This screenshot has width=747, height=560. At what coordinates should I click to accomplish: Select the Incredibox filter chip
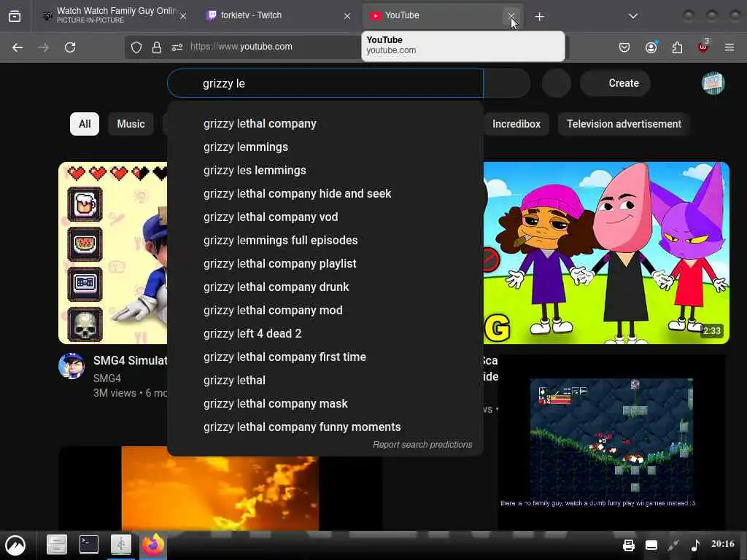click(516, 124)
